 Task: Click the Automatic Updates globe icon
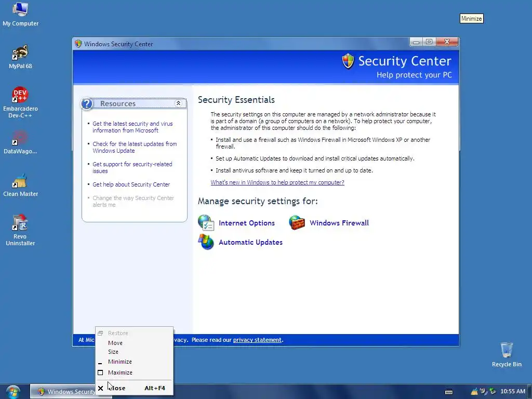[x=206, y=242]
